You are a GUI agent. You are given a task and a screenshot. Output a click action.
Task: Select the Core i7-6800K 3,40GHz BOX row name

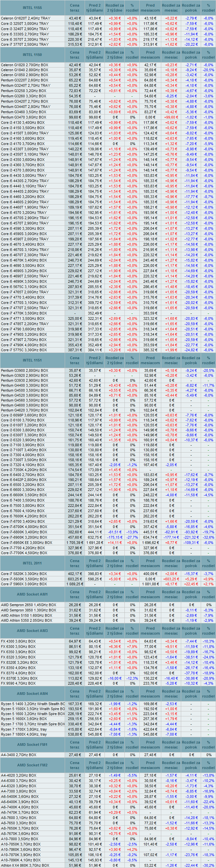coord(24,532)
